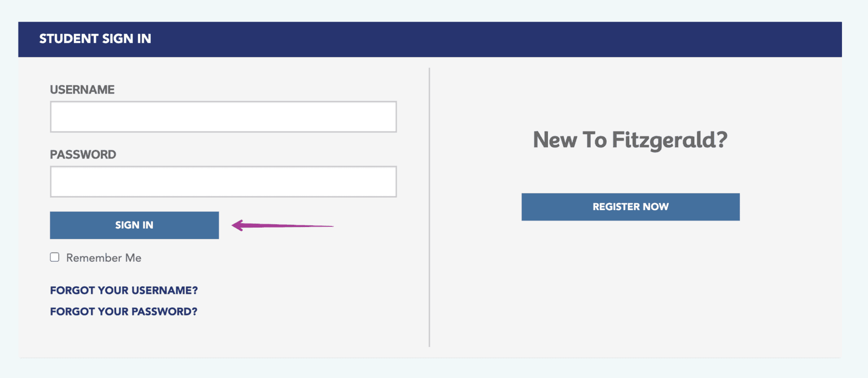Click the Student Sign In header bar
The height and width of the screenshot is (378, 868).
pos(95,39)
